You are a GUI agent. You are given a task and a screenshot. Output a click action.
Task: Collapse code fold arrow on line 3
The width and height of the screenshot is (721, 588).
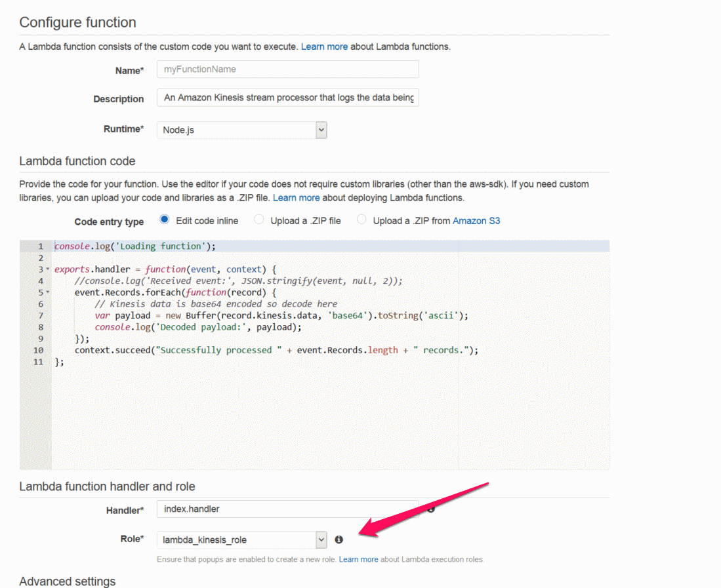point(47,269)
